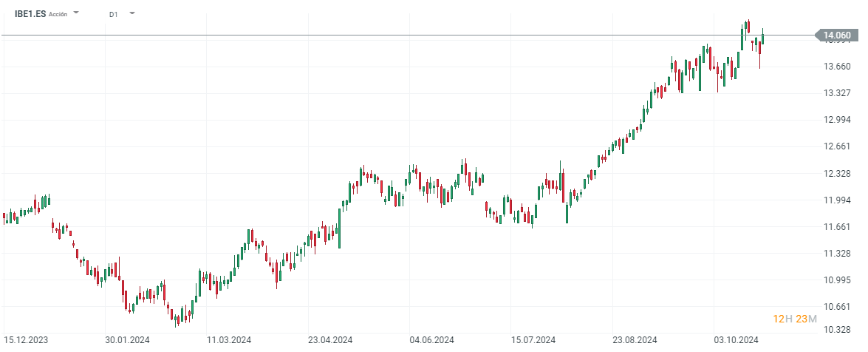
Task: Click the 15.07.2024 date marker
Action: 533,340
